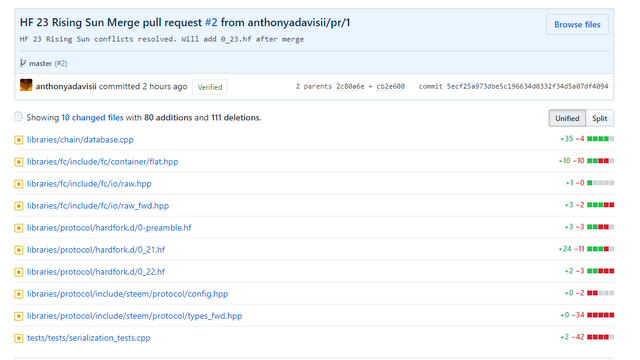This screenshot has height=360, width=640.
Task: Click modified-file icon beside types_fwd.hpp
Action: tap(18, 316)
